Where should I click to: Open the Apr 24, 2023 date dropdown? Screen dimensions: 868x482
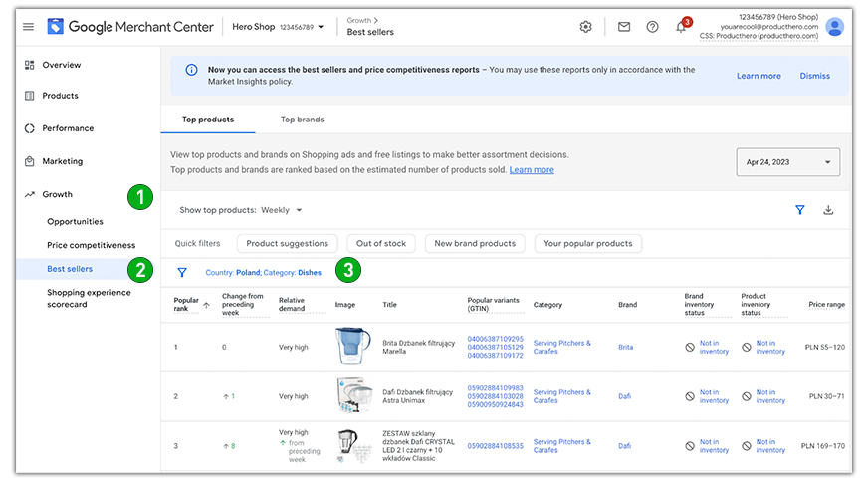[x=787, y=162]
